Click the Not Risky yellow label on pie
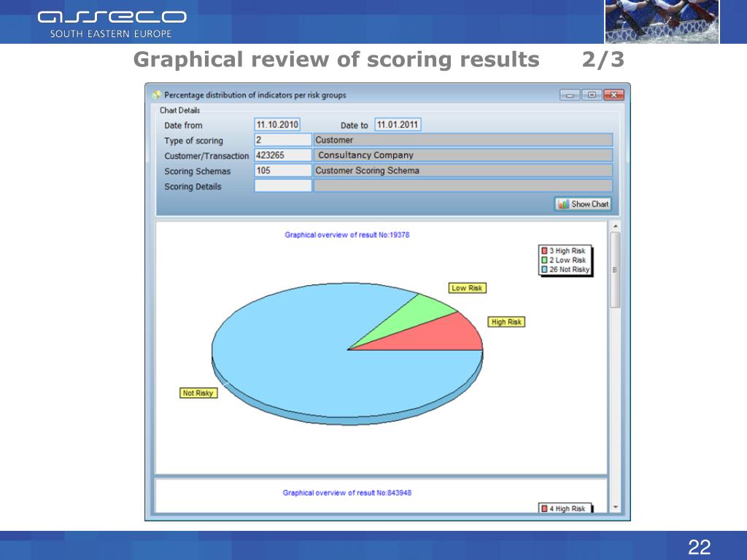The height and width of the screenshot is (560, 747). pyautogui.click(x=198, y=393)
